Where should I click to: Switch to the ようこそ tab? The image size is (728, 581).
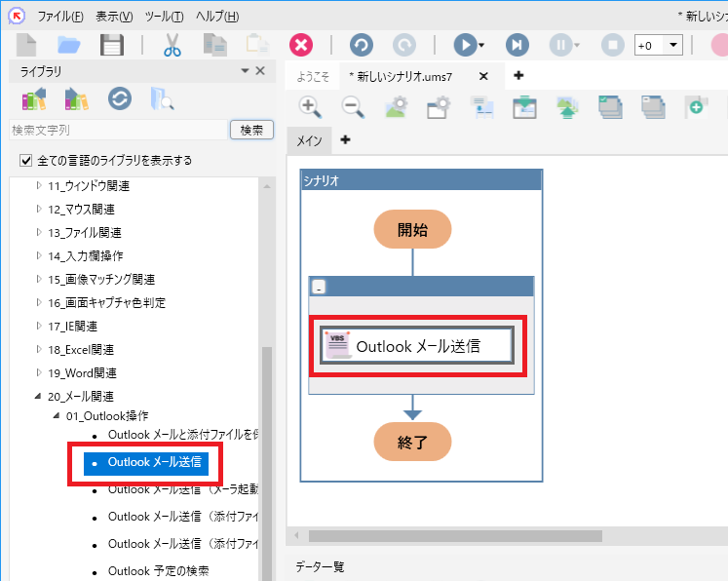coord(313,77)
